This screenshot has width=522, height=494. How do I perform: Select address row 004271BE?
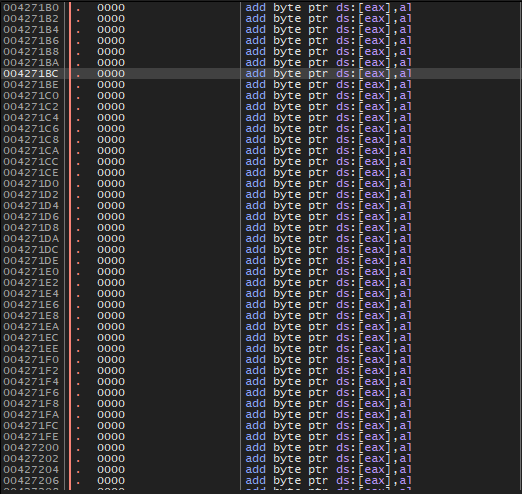click(x=31, y=85)
